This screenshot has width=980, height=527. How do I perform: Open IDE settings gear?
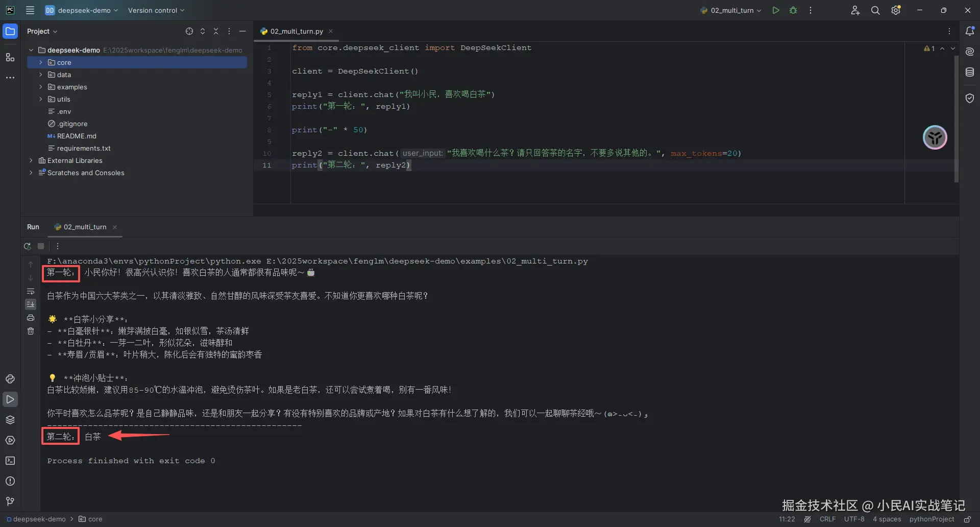[896, 10]
